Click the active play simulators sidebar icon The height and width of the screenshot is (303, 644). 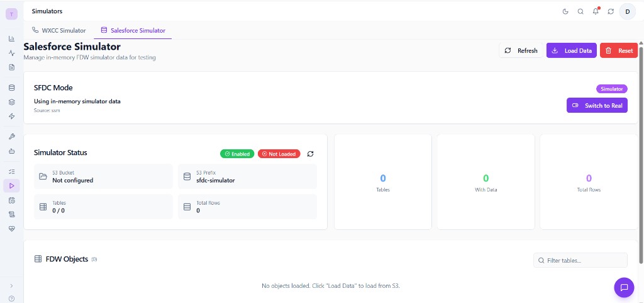pyautogui.click(x=11, y=186)
